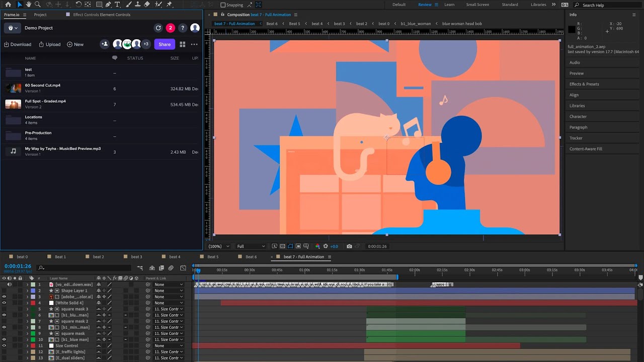
Task: Switch Frame.io to grid view
Action: coord(183,44)
